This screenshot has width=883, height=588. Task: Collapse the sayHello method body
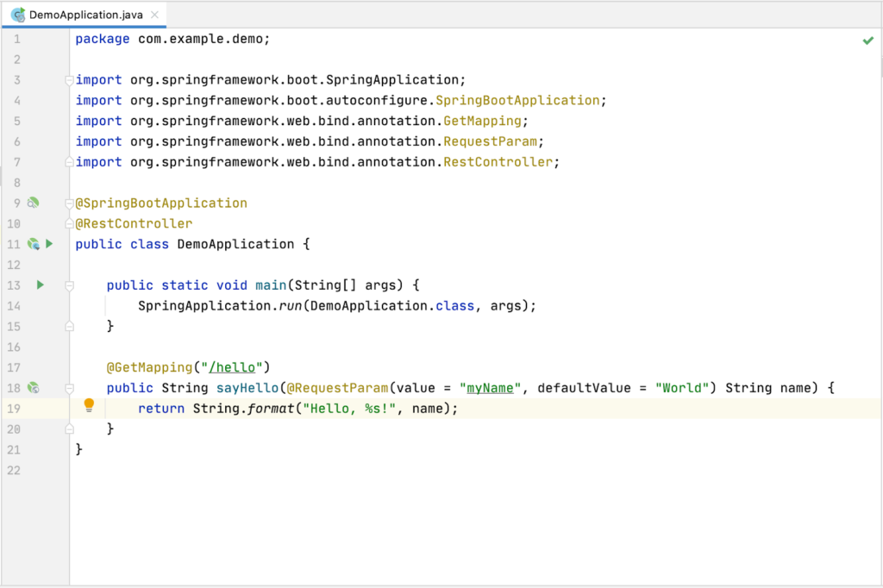(69, 387)
